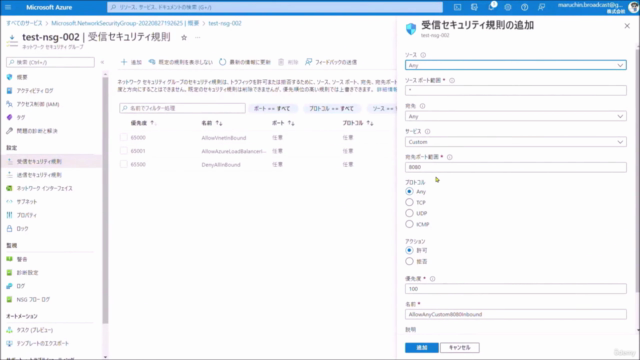
Task: Open the help question mark icon
Action: click(524, 7)
